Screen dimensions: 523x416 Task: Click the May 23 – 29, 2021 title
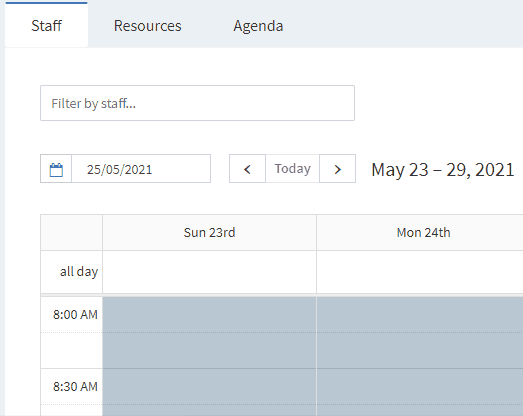(443, 169)
